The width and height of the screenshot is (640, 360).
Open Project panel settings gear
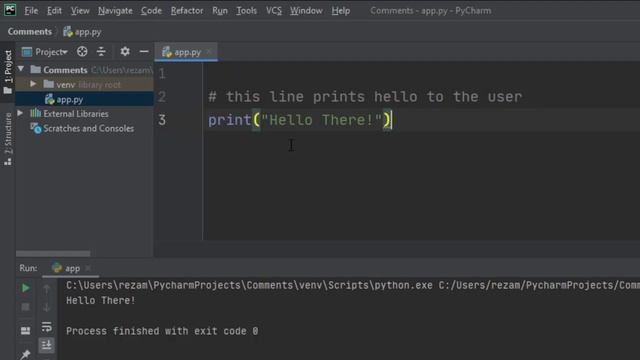coord(125,51)
